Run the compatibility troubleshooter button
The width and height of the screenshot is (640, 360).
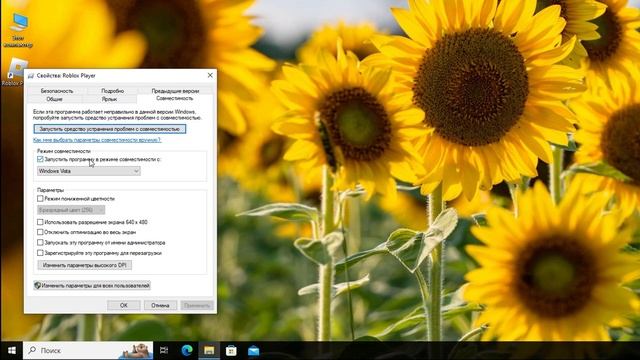click(x=110, y=129)
